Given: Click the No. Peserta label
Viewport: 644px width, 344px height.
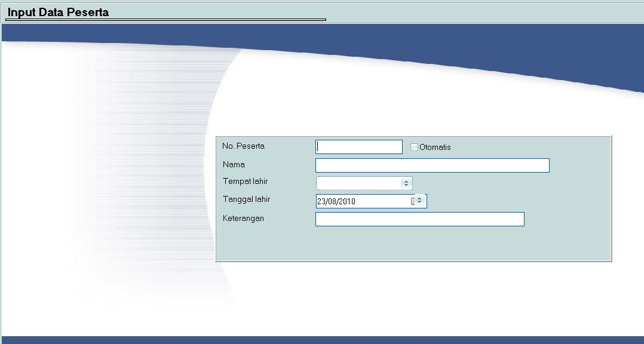Looking at the screenshot, I should click(243, 146).
